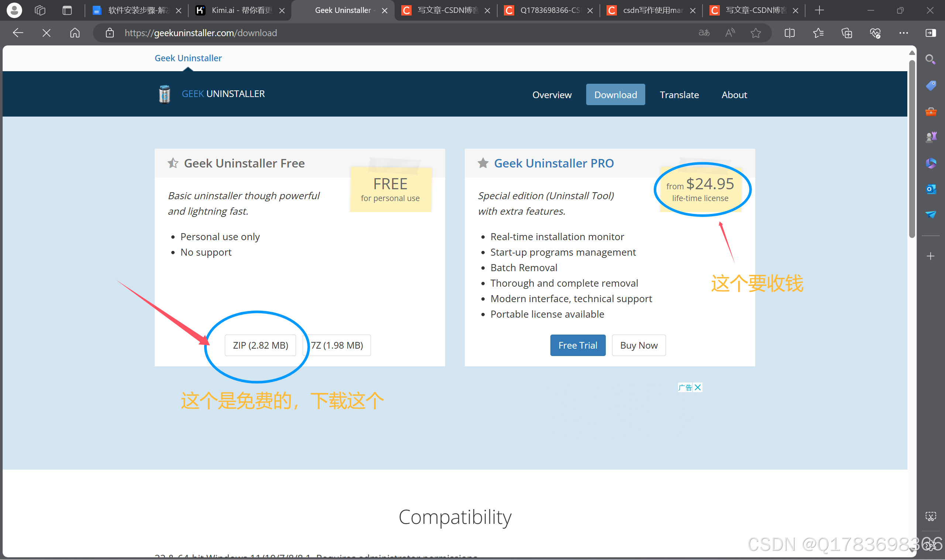Image resolution: width=945 pixels, height=560 pixels.
Task: Download the ZIP (2.82 MB) file
Action: click(260, 345)
